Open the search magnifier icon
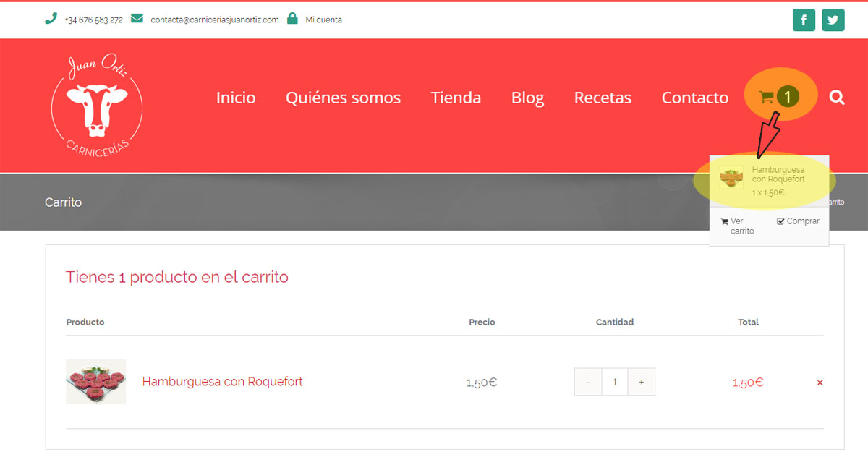Image resolution: width=868 pixels, height=457 pixels. (837, 97)
